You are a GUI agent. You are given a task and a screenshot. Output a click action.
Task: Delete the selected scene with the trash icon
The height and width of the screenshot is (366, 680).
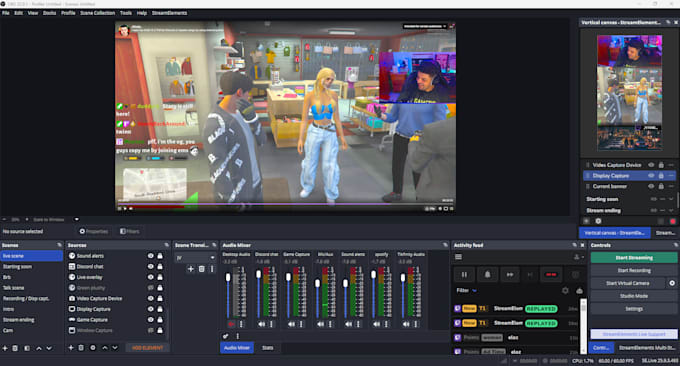point(15,348)
